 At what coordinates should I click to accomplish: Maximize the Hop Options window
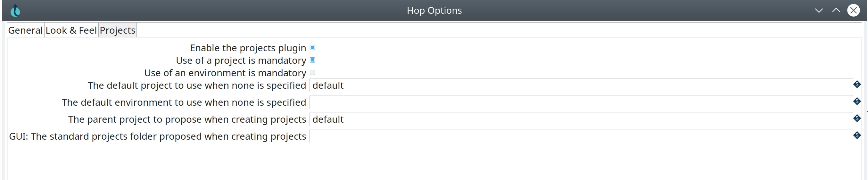pos(836,11)
